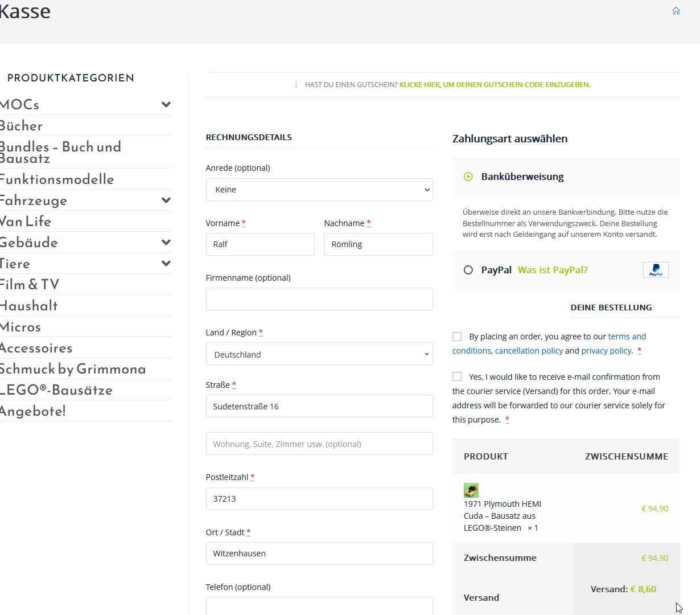Image resolution: width=700 pixels, height=615 pixels.
Task: Open the Angebote! category
Action: 33,411
